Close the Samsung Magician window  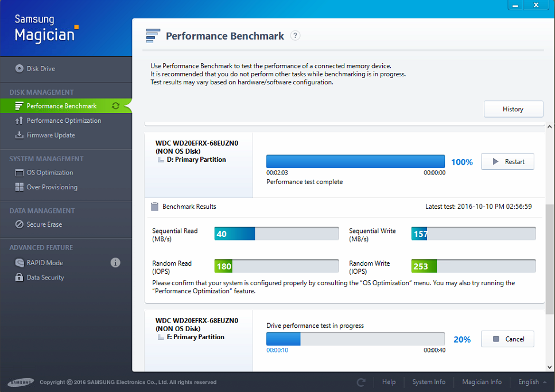tap(536, 5)
